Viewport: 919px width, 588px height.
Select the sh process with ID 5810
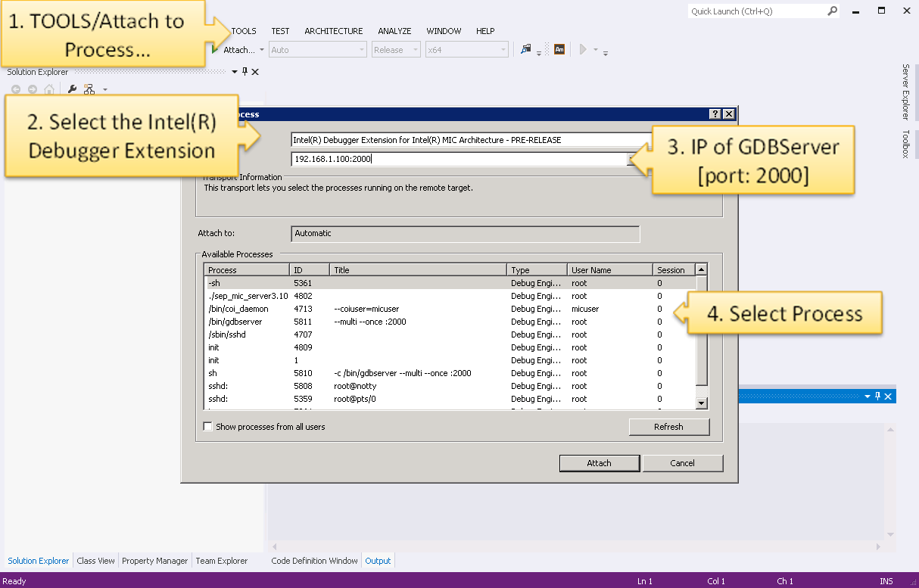tap(450, 373)
